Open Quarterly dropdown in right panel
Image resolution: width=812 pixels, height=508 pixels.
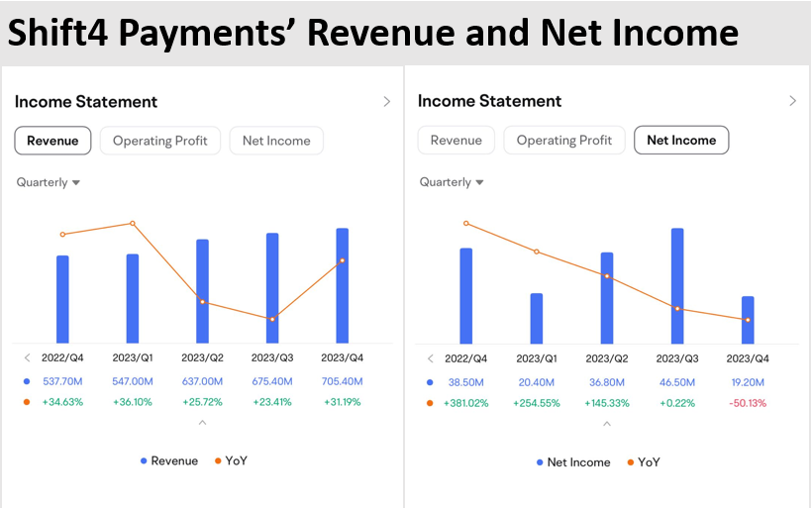[x=452, y=182]
